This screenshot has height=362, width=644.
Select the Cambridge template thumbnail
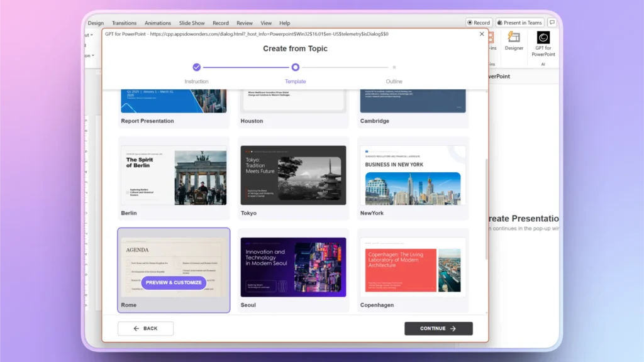pyautogui.click(x=413, y=101)
